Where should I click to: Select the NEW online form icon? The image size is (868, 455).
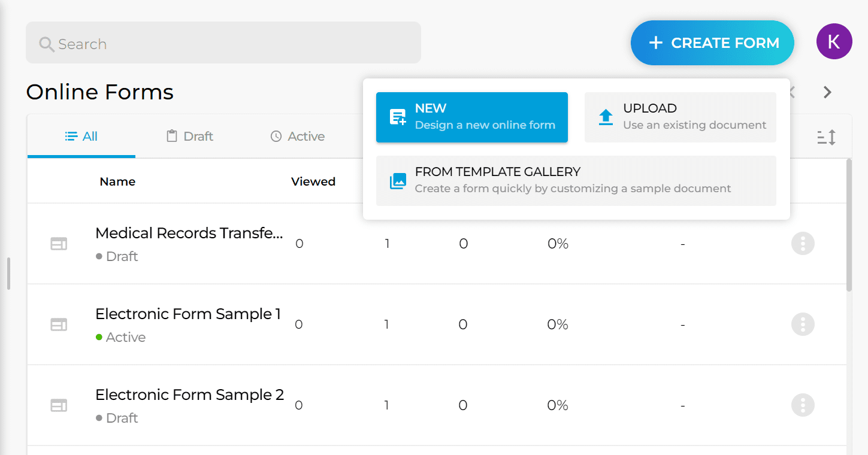[x=397, y=117]
